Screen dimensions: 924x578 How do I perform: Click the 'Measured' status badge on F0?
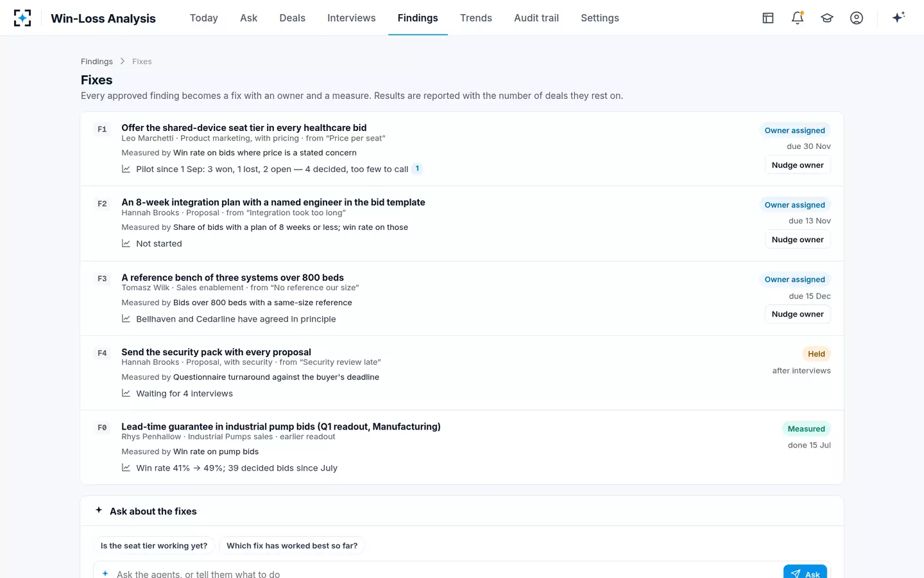pos(806,428)
